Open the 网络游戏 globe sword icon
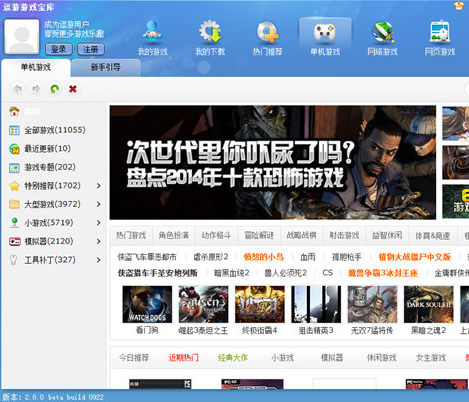 pyautogui.click(x=382, y=37)
